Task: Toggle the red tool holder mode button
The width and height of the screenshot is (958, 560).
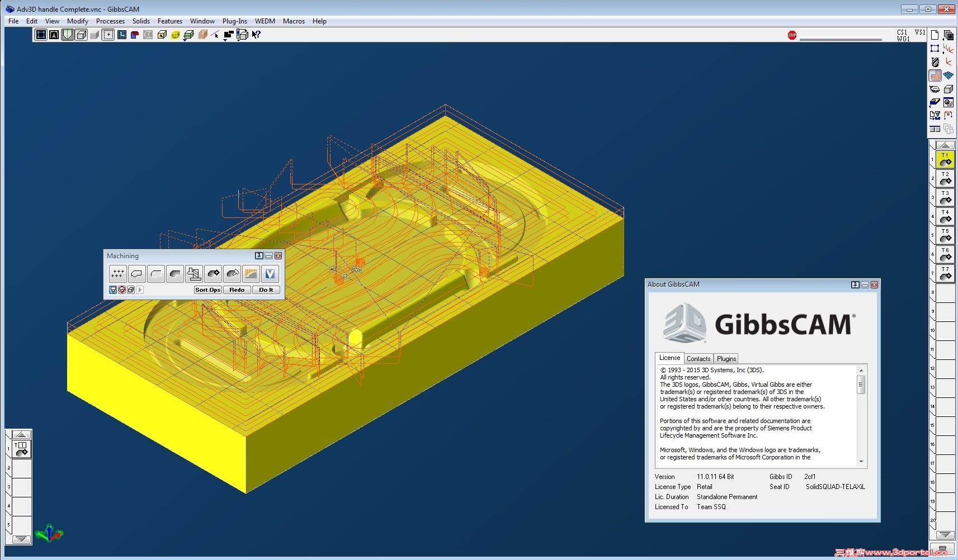Action: tap(121, 290)
